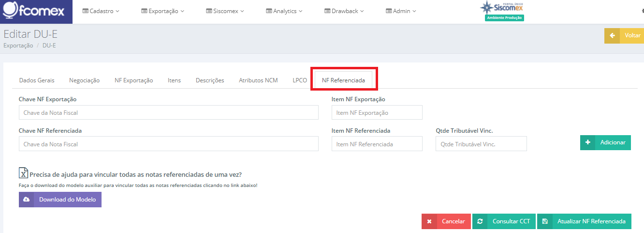Expand the Analytics chevron arrow

[x=301, y=11]
